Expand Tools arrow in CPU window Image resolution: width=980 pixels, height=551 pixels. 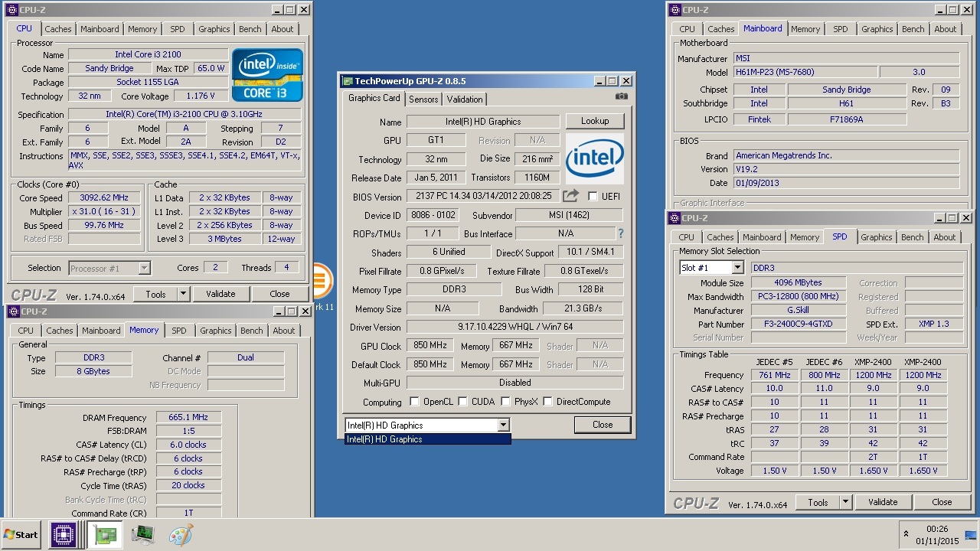coord(183,294)
